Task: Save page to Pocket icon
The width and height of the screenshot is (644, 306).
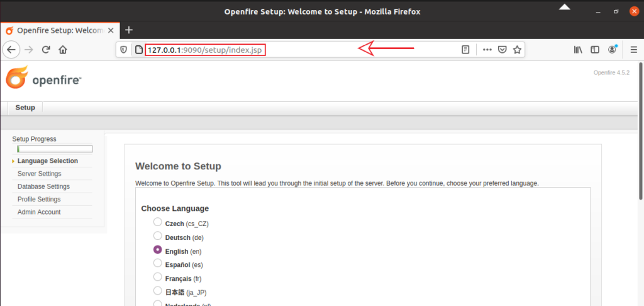Action: 502,50
